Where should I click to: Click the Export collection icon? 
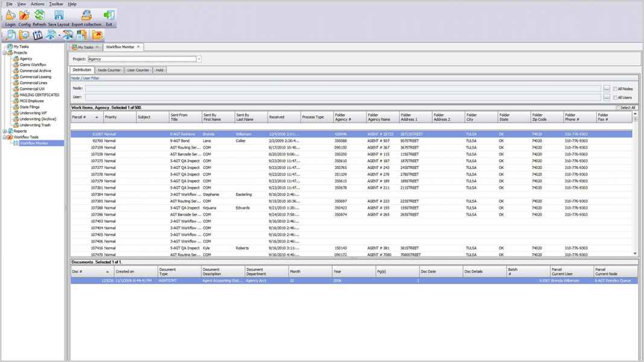[86, 17]
